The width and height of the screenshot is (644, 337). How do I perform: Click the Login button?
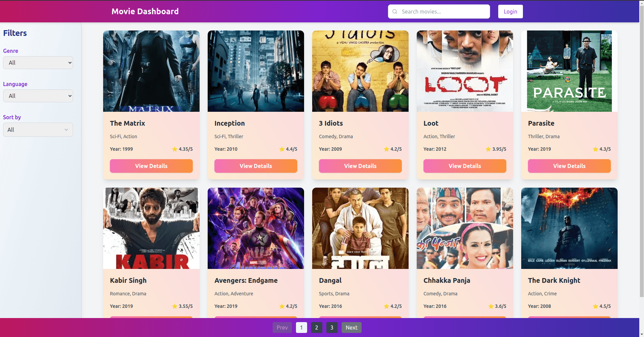click(x=510, y=11)
